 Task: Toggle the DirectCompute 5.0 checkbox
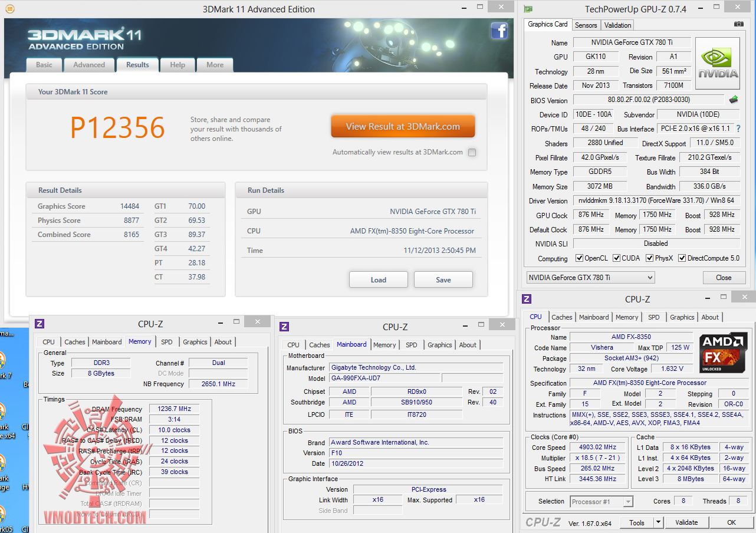(682, 258)
